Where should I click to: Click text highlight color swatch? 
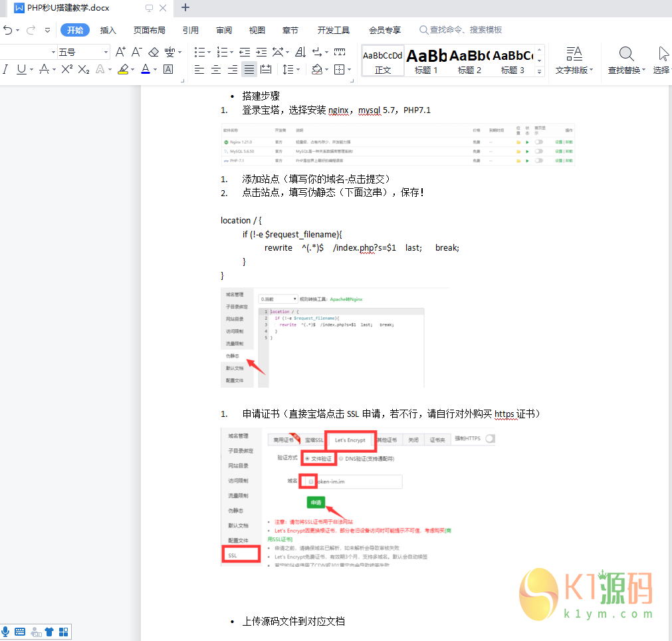pyautogui.click(x=124, y=69)
